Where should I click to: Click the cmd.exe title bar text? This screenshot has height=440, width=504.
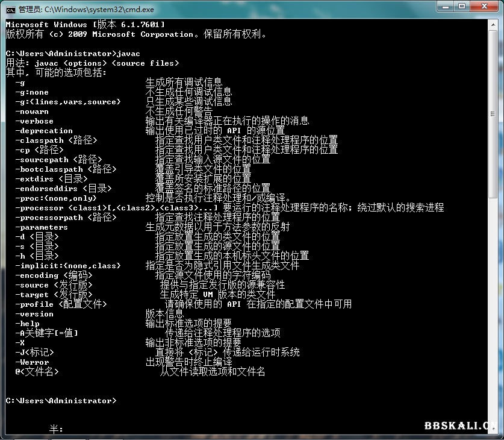coord(86,9)
